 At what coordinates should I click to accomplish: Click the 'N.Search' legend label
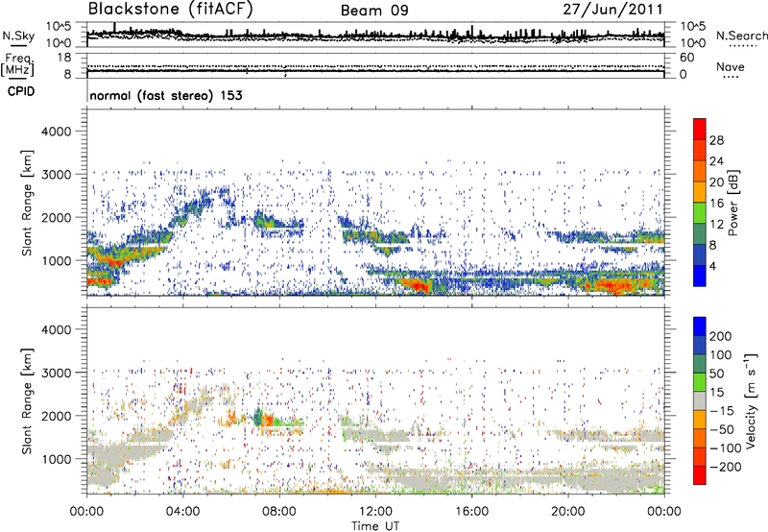pyautogui.click(x=741, y=36)
